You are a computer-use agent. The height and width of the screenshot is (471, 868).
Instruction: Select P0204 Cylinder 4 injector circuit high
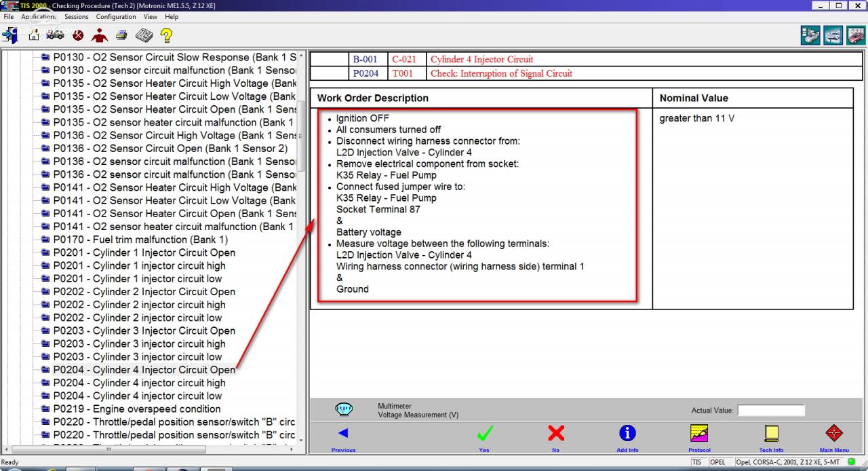pos(139,383)
